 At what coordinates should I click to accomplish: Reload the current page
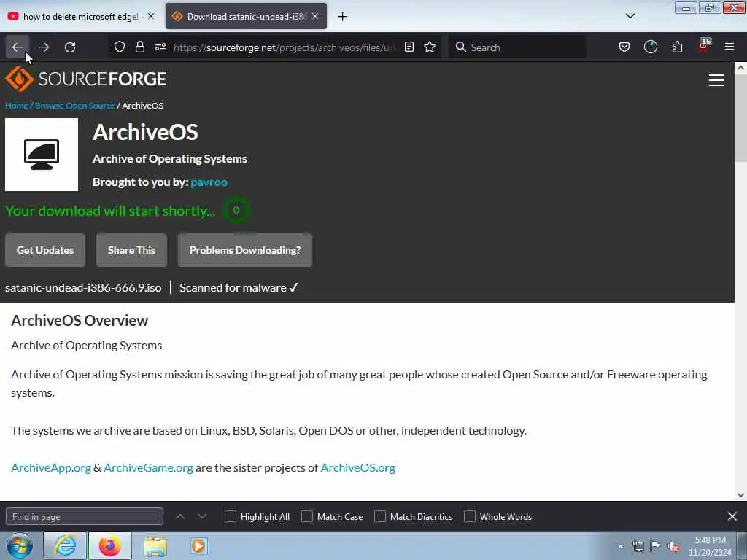point(70,47)
